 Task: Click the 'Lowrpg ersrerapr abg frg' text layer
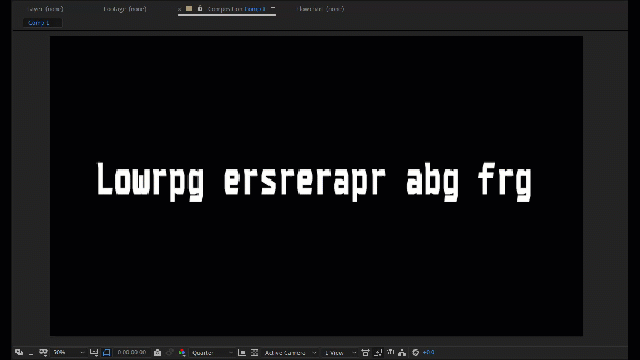314,182
